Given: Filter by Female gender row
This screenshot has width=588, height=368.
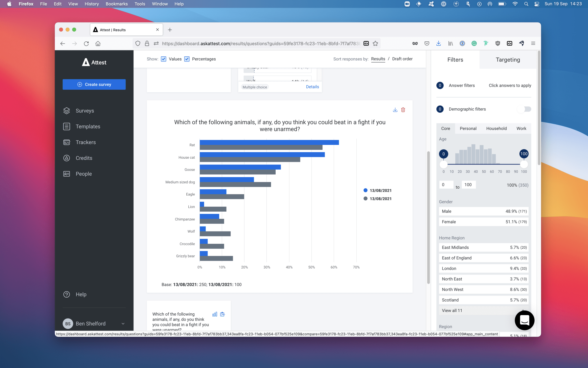Looking at the screenshot, I should (x=484, y=222).
